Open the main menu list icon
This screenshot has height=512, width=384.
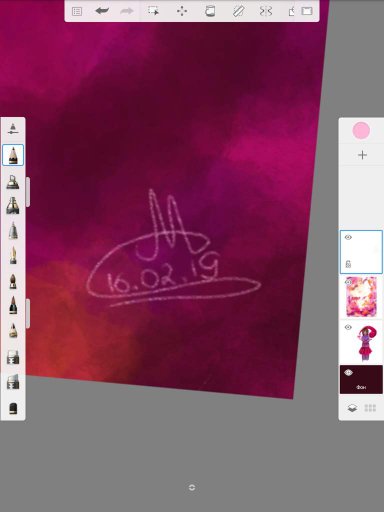coord(77,11)
